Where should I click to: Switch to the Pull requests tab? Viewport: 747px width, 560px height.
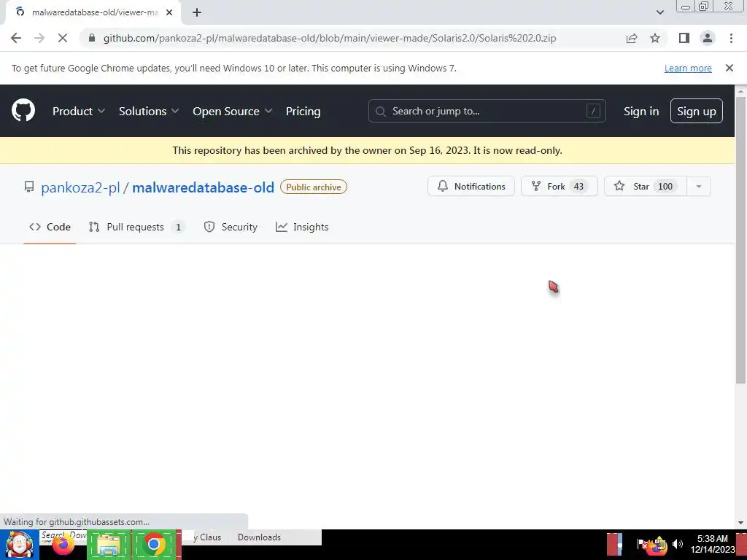pos(136,227)
